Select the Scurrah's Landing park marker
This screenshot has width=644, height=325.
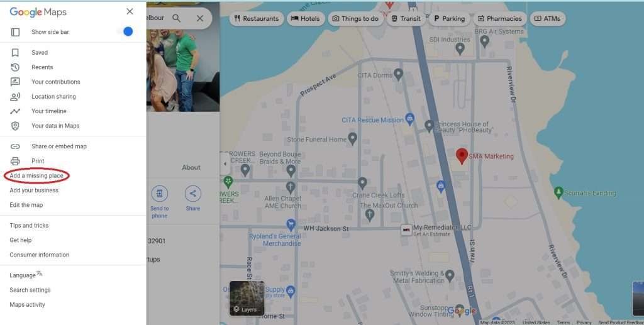coord(558,192)
